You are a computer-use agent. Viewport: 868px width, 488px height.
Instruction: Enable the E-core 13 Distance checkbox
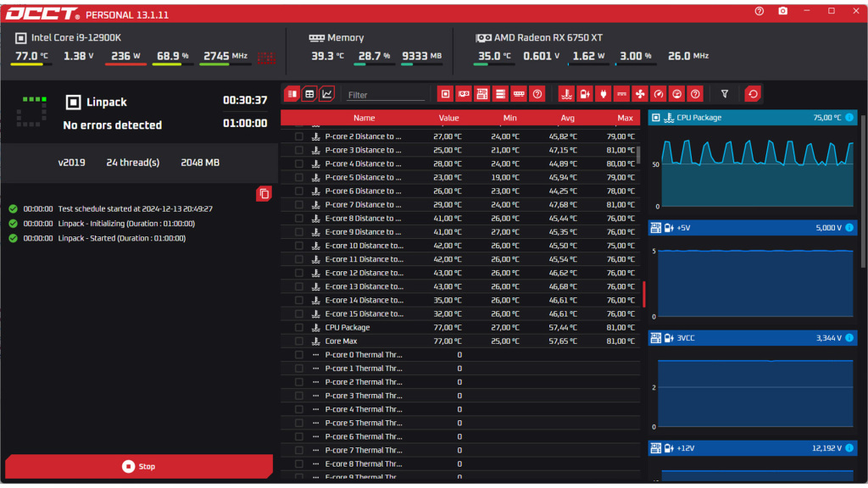[298, 286]
